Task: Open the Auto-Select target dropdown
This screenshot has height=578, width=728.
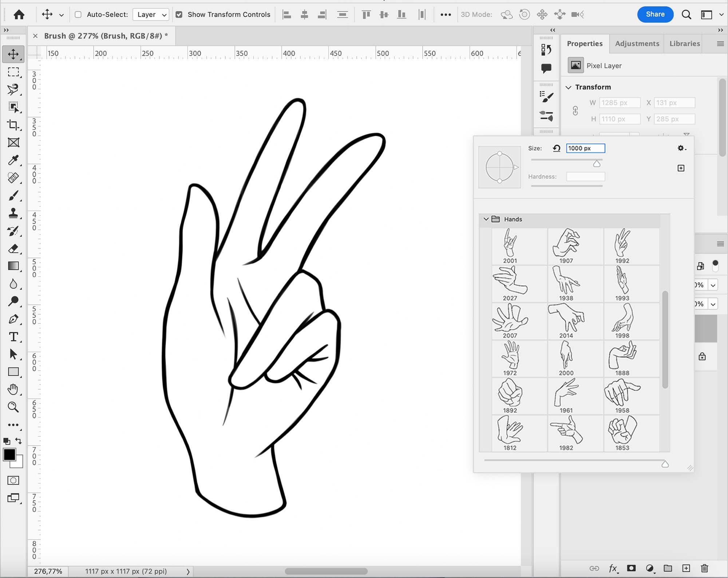Action: (x=150, y=15)
